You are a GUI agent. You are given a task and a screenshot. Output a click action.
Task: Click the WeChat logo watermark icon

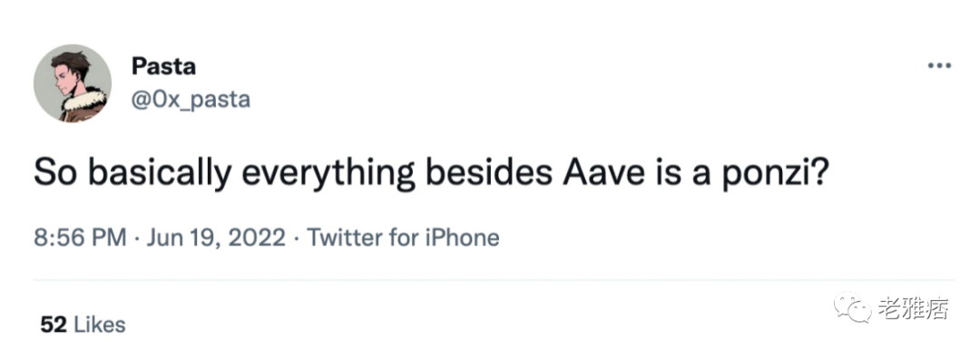(x=855, y=307)
